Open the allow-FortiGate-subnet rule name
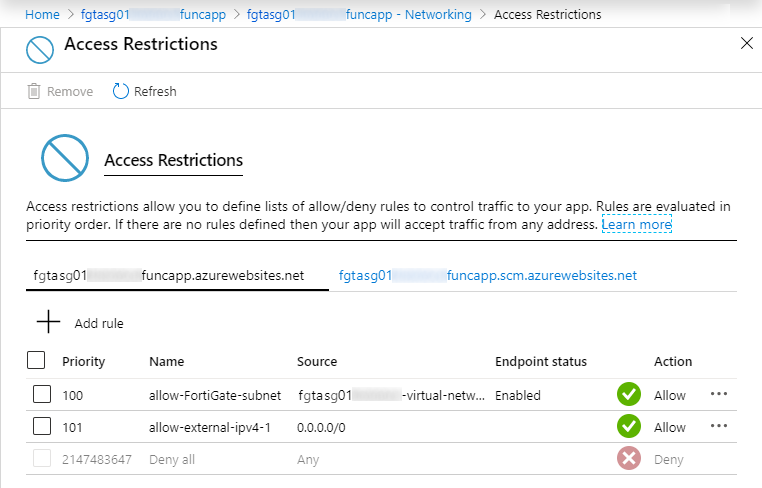 click(x=215, y=395)
